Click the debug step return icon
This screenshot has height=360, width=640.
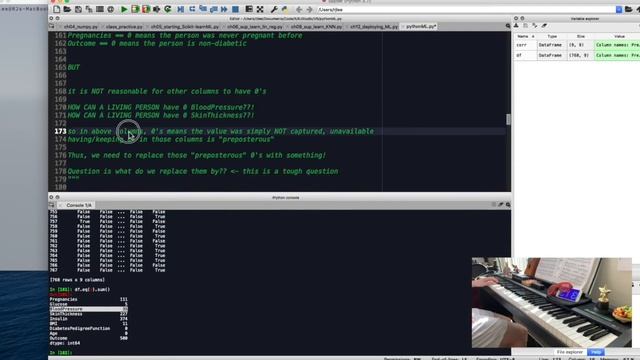point(213,9)
